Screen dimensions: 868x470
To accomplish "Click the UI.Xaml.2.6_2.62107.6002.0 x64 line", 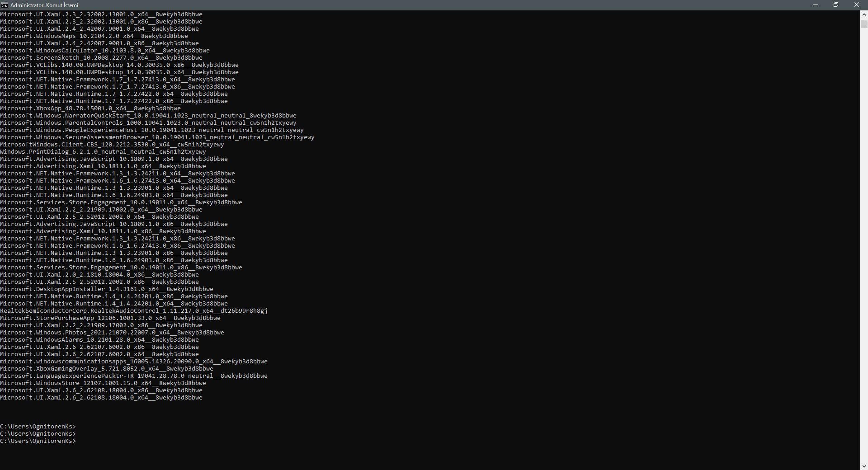I will [99, 354].
